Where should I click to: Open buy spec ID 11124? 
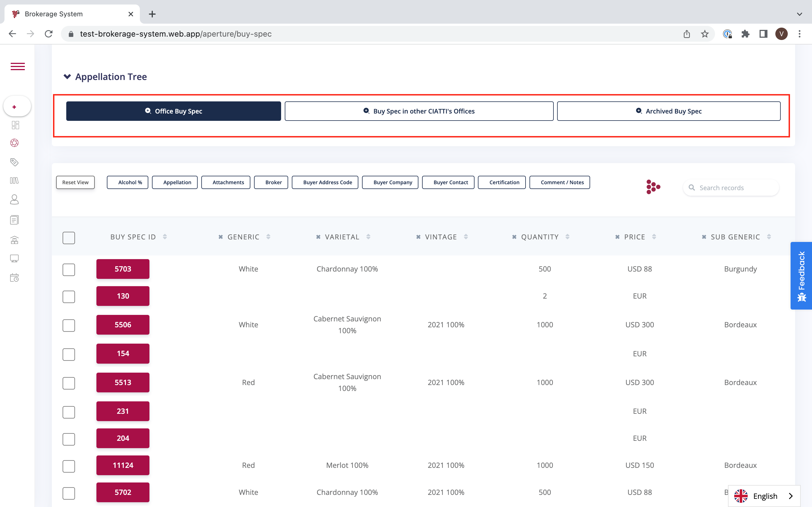pyautogui.click(x=123, y=465)
